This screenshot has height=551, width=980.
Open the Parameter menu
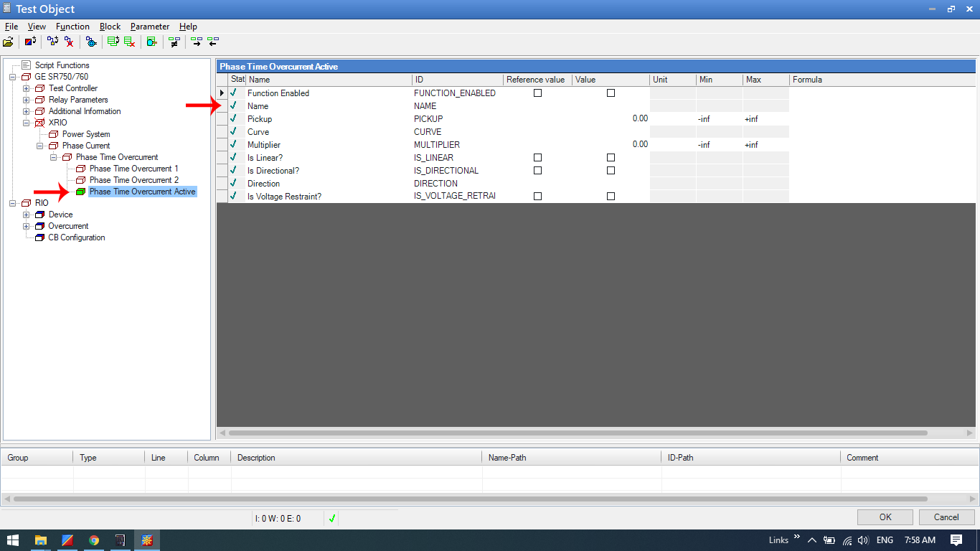point(150,27)
